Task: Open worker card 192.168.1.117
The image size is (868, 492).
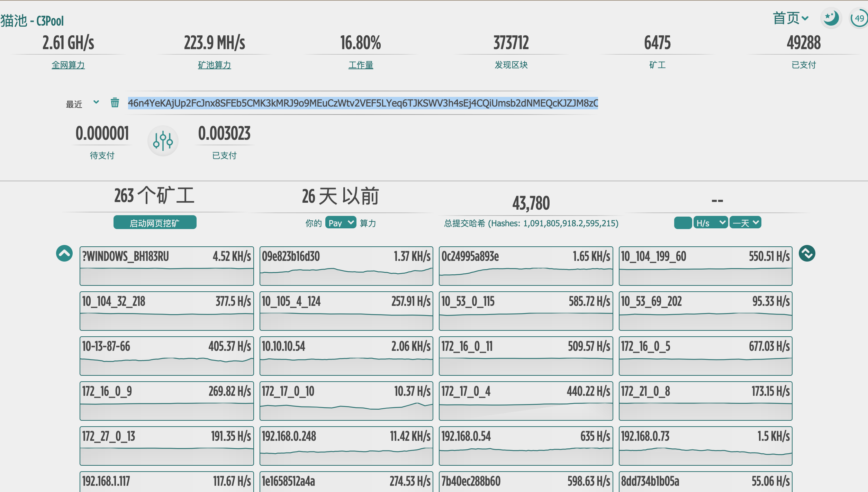Action: click(167, 482)
